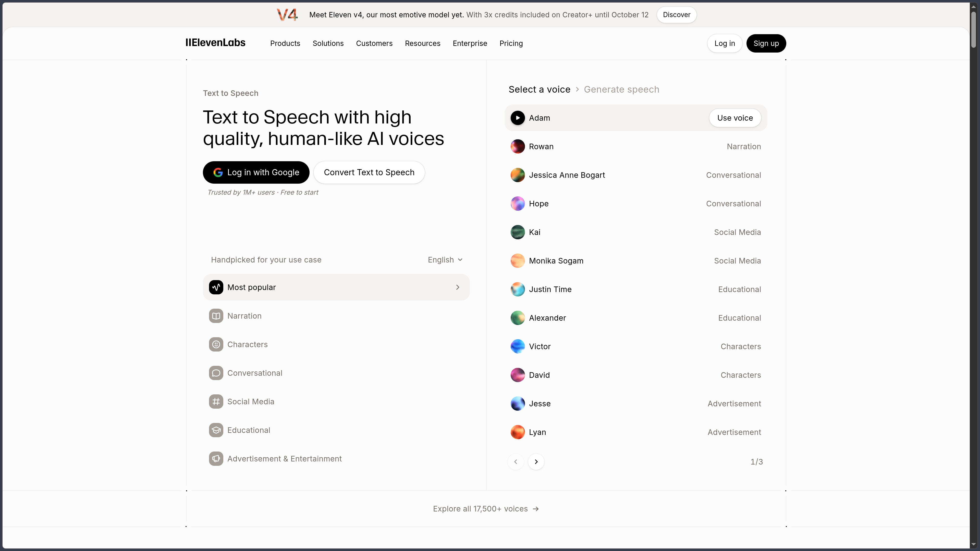Click the Conversational chat bubble icon
The image size is (980, 551).
[216, 373]
